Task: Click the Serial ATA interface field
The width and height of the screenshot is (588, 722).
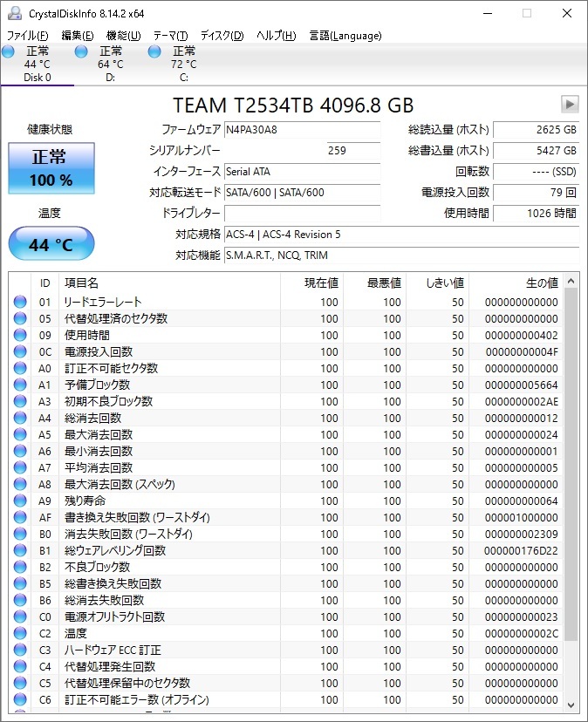Action: tap(303, 172)
